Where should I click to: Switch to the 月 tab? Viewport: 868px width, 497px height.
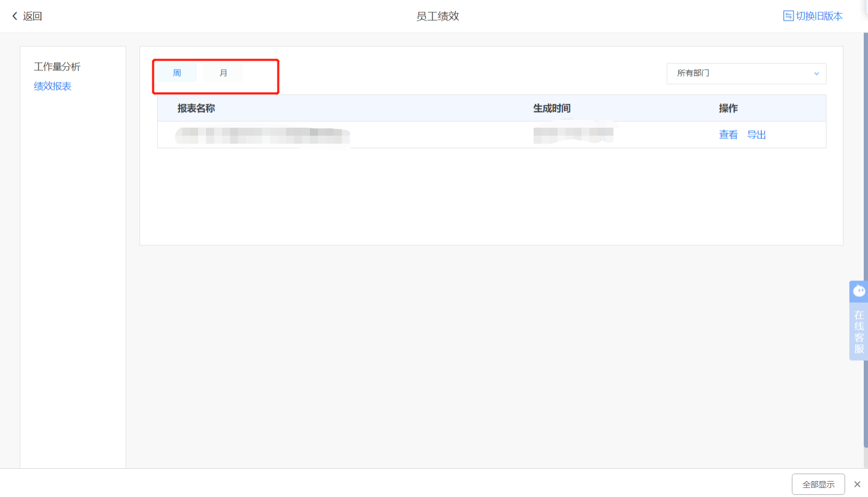click(x=224, y=73)
